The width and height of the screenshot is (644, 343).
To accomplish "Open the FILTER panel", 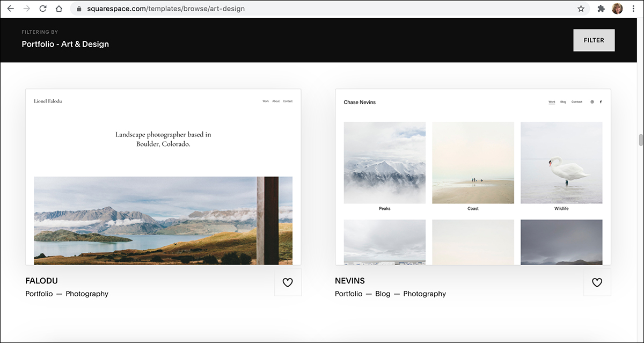I will click(594, 40).
